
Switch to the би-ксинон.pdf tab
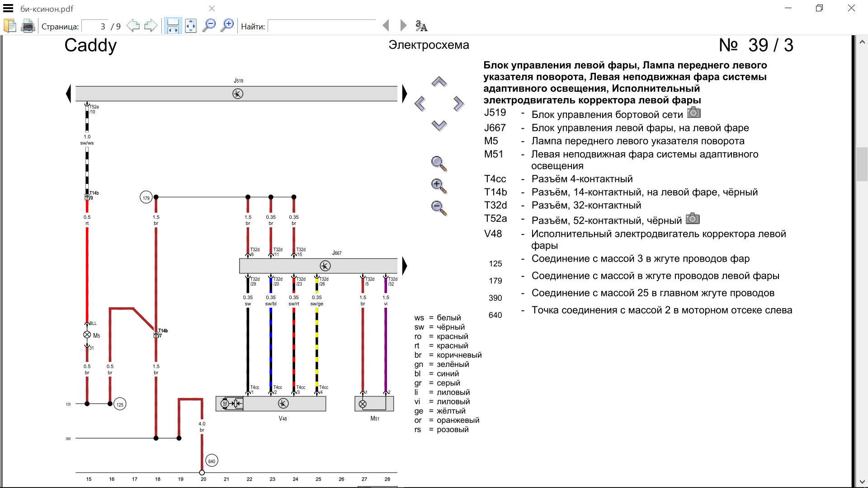click(x=47, y=9)
